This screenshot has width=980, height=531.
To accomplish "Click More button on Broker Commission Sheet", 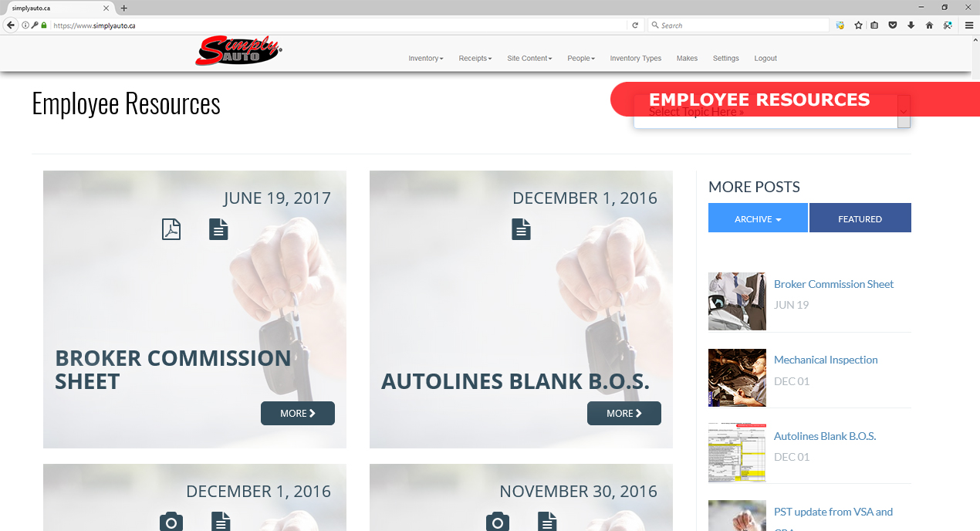I will click(298, 413).
